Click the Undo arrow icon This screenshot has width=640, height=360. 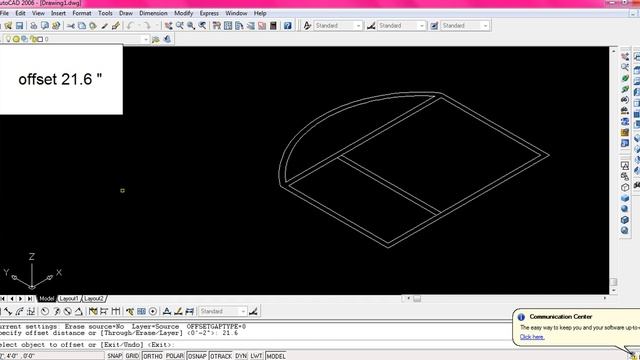click(130, 26)
